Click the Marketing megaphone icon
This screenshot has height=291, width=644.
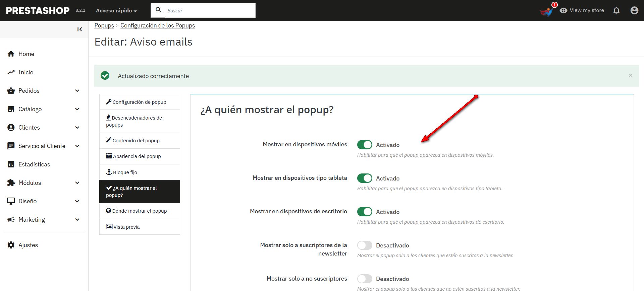click(x=11, y=220)
